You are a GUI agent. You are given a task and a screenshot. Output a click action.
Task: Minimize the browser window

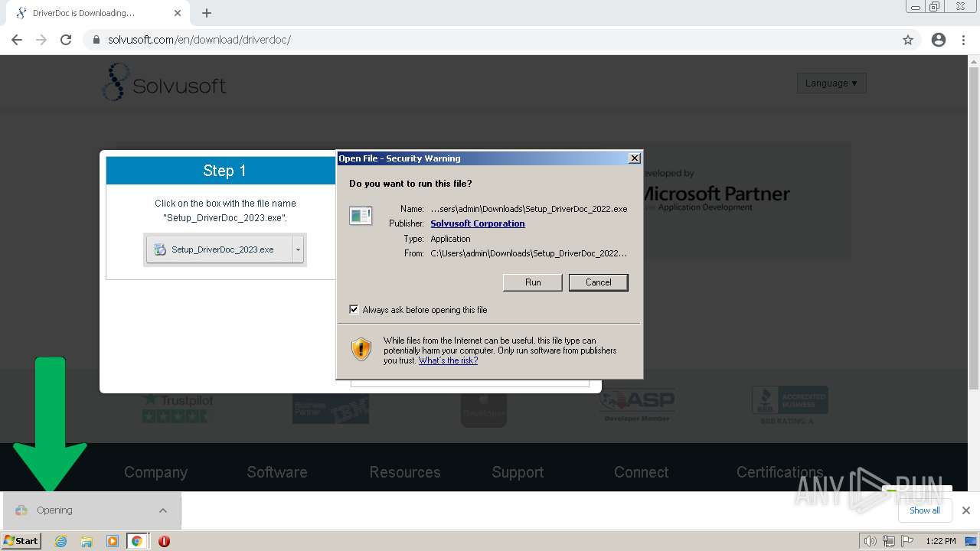pyautogui.click(x=916, y=7)
